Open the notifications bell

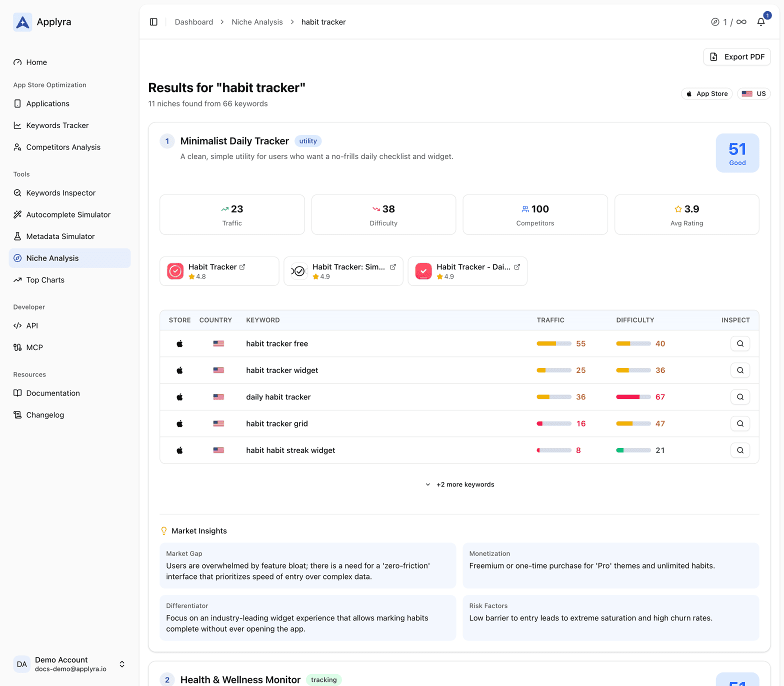coord(761,22)
